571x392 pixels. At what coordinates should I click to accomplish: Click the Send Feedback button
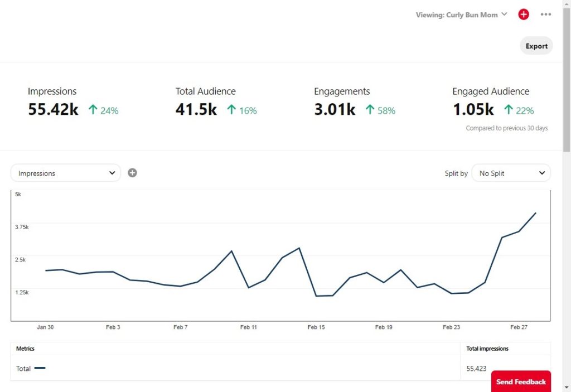(521, 381)
